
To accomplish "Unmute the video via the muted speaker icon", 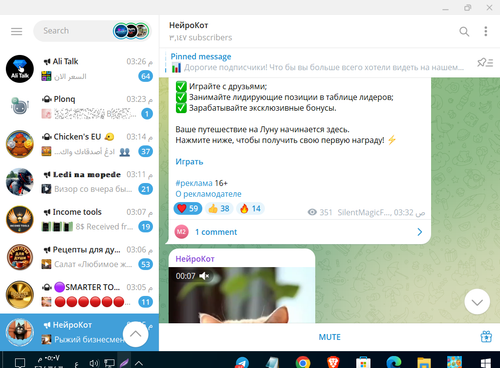I will pos(204,276).
